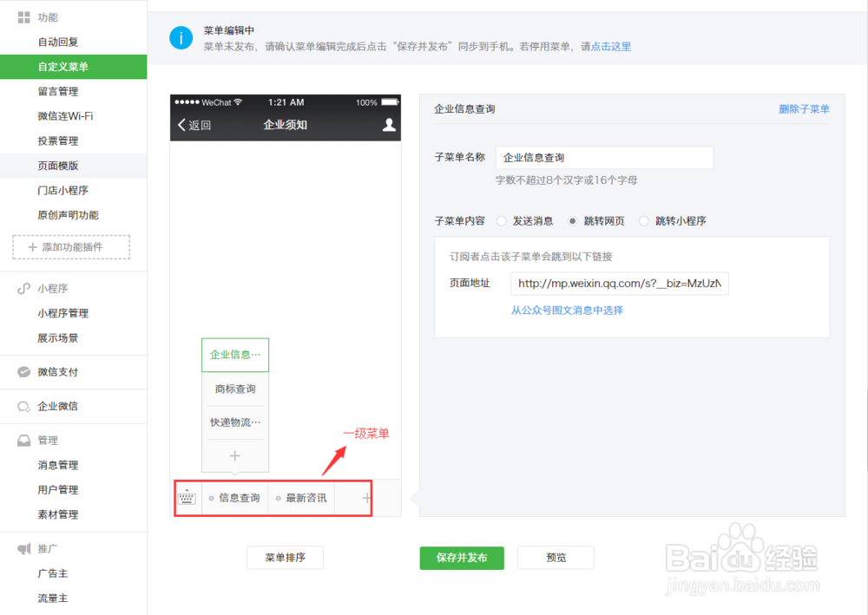Click the blue info icon in the notice banner
Screen dimensions: 868x615
pos(181,38)
